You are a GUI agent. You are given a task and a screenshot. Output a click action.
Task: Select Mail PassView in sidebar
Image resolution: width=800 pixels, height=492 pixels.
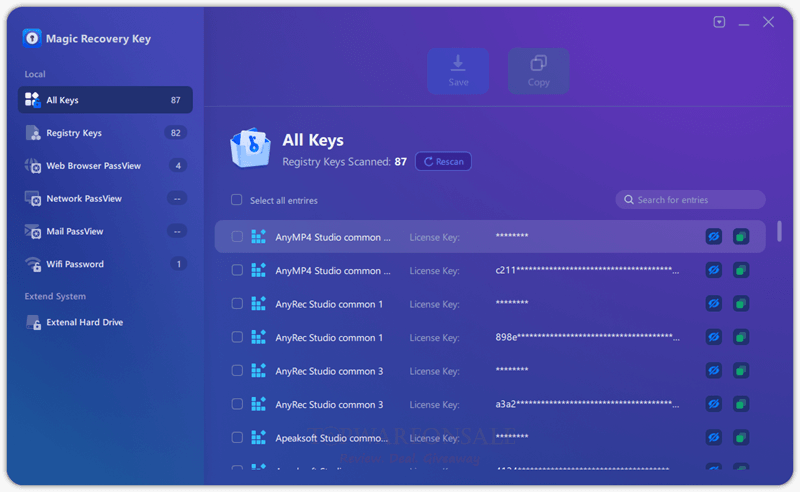point(105,231)
